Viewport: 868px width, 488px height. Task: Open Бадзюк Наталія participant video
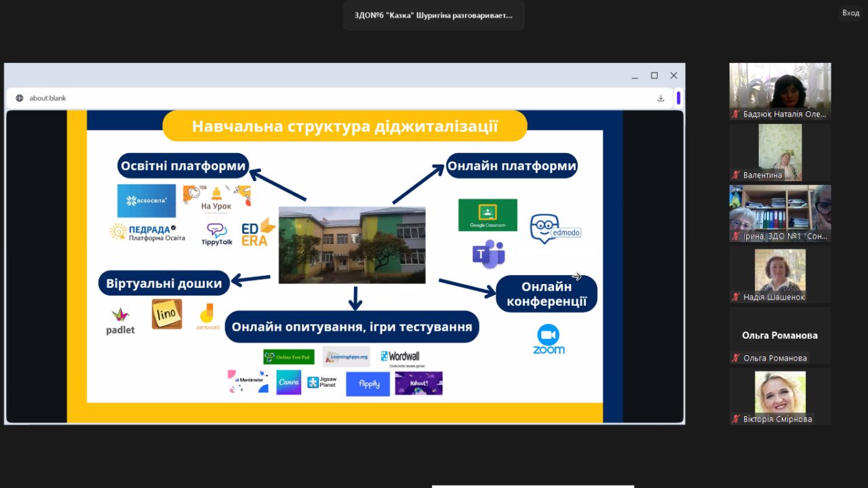(780, 92)
